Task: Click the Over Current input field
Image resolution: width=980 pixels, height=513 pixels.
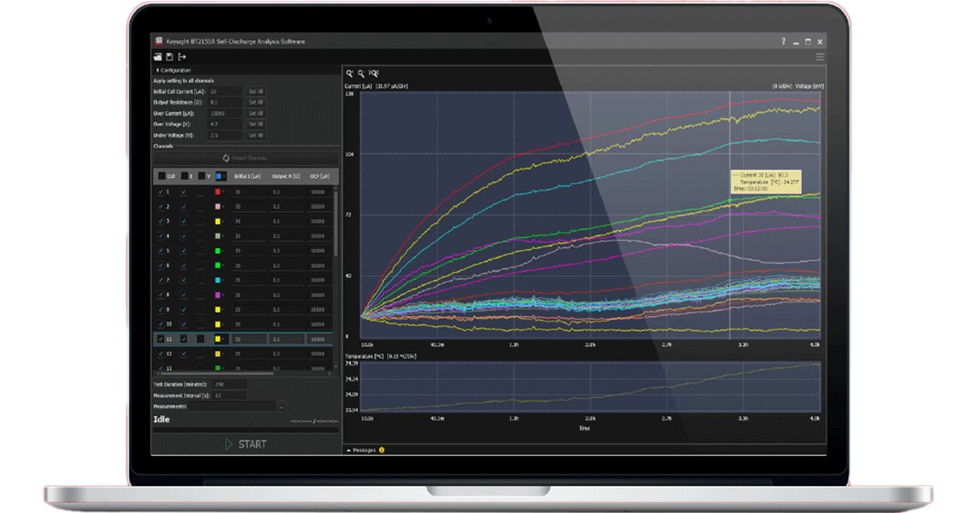Action: (226, 114)
